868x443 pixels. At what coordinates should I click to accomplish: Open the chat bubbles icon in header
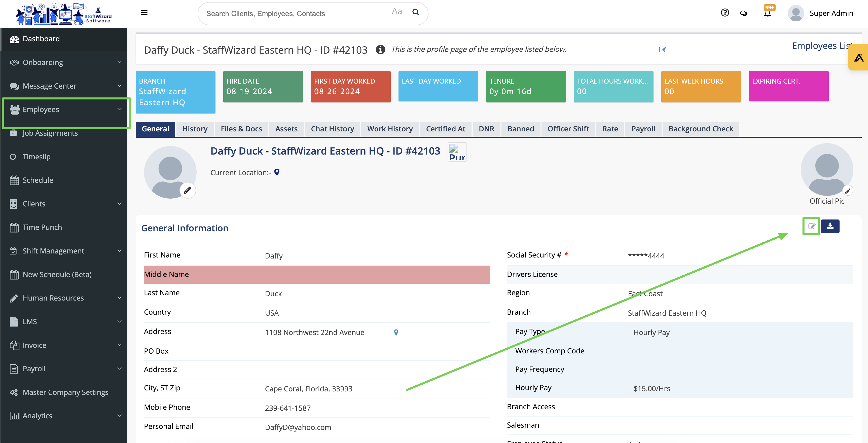pyautogui.click(x=743, y=14)
